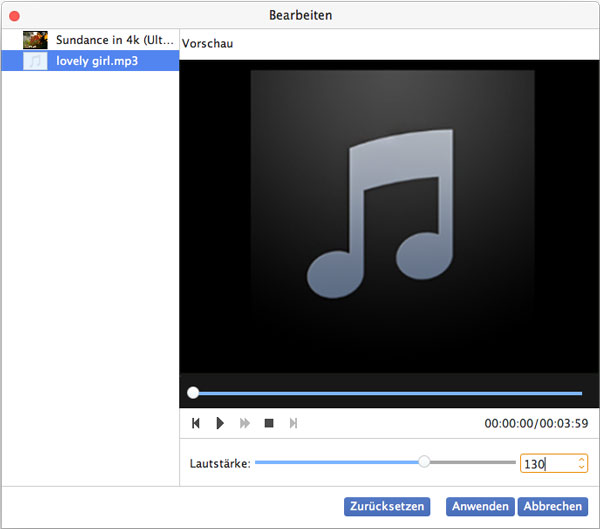Click the time display 00:00:00/00:03:59
Image resolution: width=600 pixels, height=529 pixels.
click(x=535, y=423)
